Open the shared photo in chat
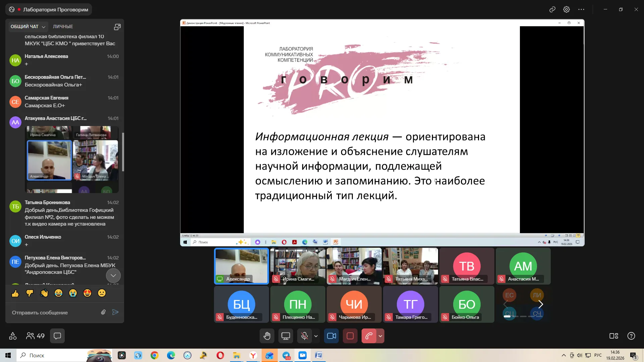Viewport: 644px width, 362px height. (x=72, y=160)
